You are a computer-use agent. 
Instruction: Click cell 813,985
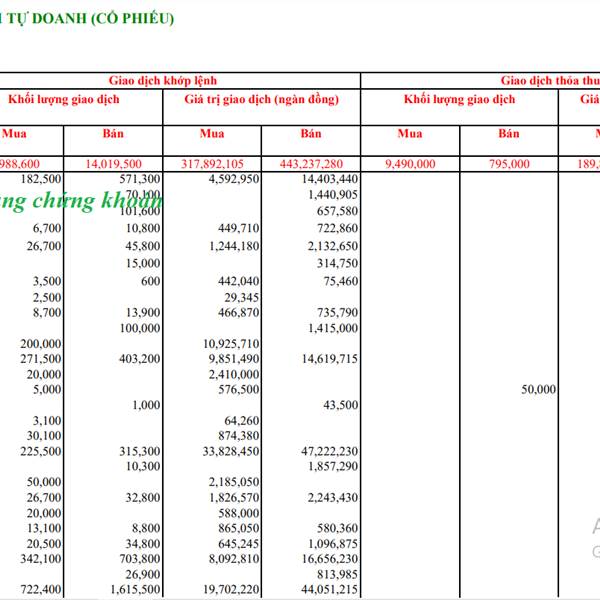[x=338, y=574]
